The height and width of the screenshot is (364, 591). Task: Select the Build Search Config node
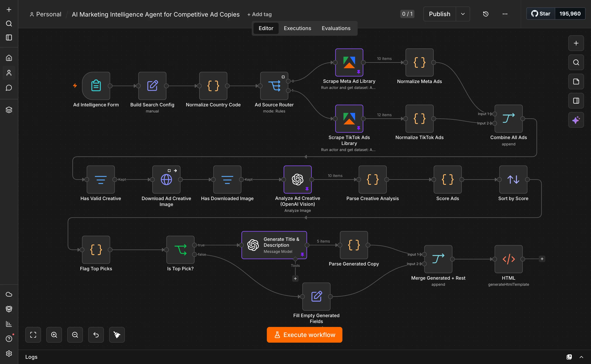point(152,86)
